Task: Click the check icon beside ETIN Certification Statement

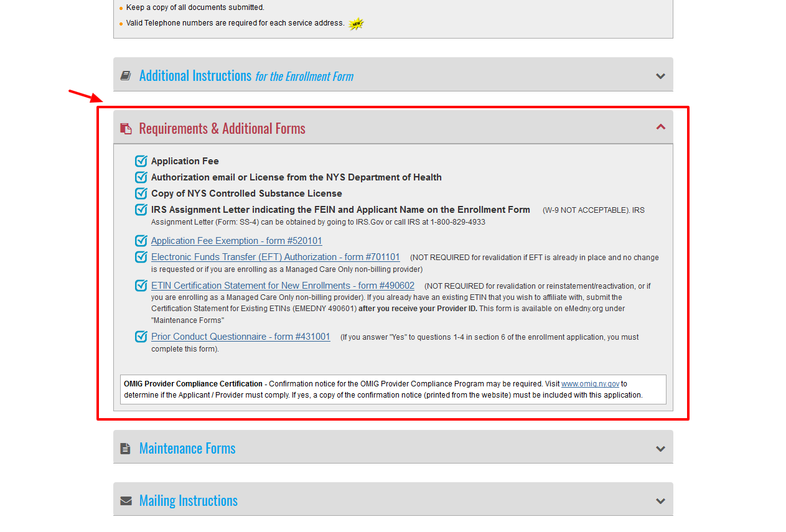Action: 141,285
